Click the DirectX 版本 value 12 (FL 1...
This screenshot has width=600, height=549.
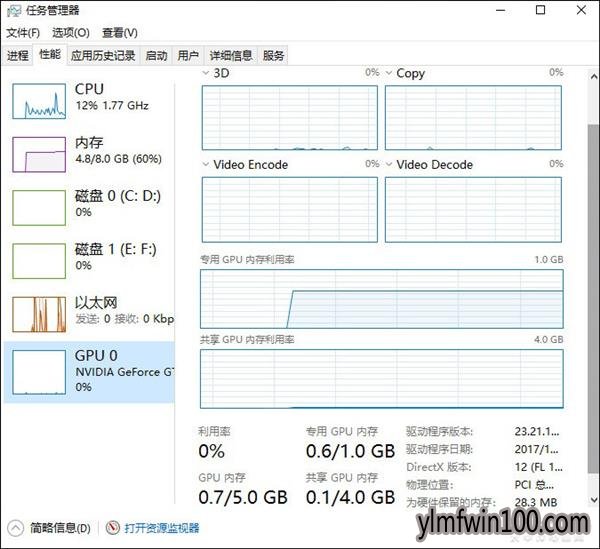click(538, 467)
